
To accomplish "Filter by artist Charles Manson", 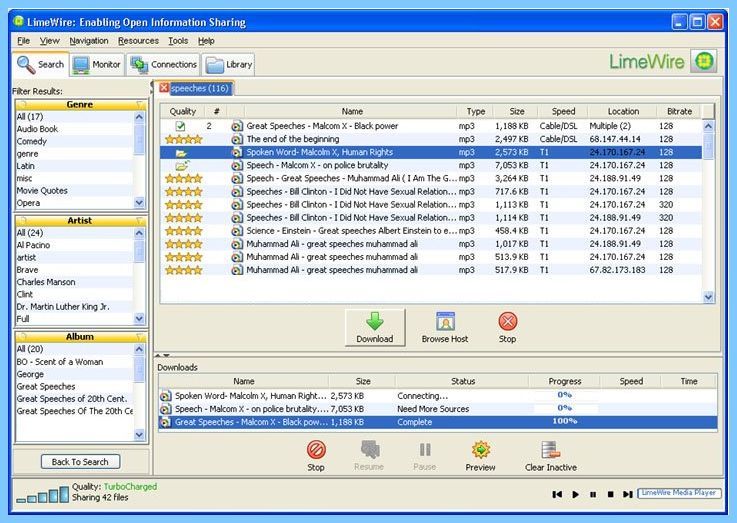I will pos(75,282).
